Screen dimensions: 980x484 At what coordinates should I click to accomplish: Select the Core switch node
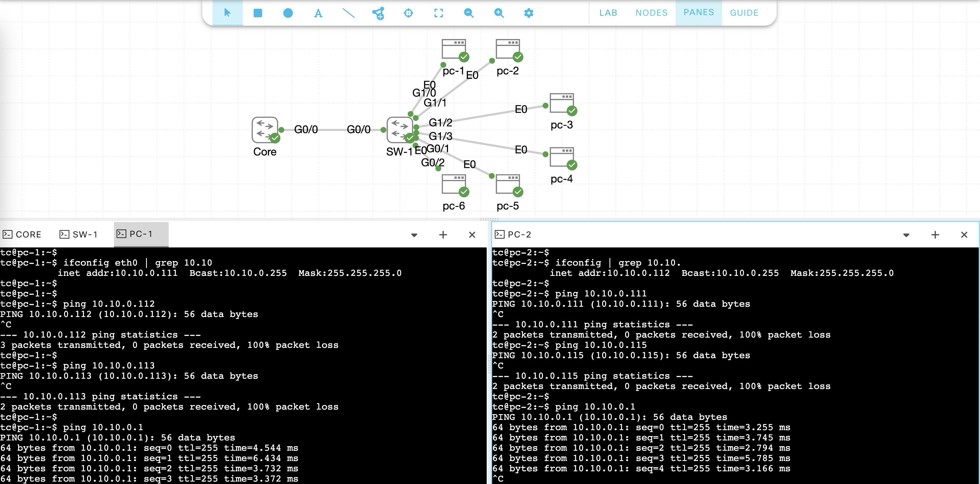(265, 129)
